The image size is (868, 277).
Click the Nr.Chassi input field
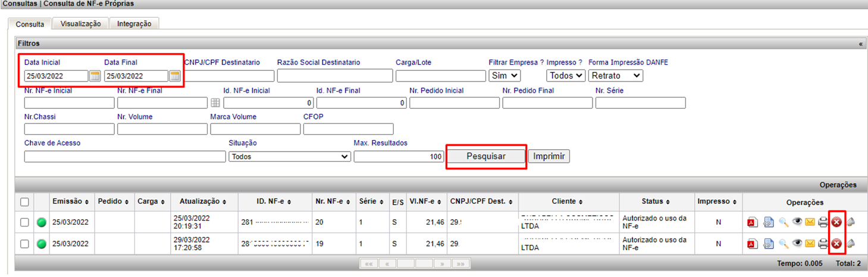pyautogui.click(x=70, y=129)
